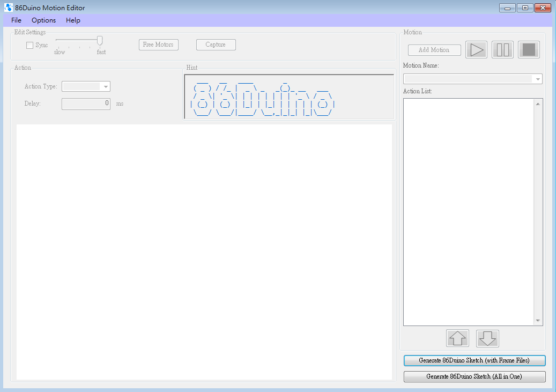Click the Add Motion button
This screenshot has width=556, height=392.
(x=434, y=50)
